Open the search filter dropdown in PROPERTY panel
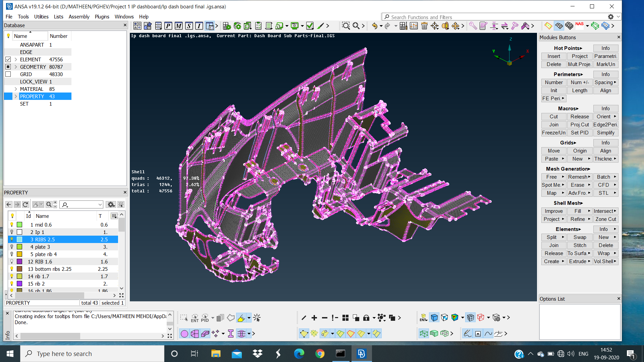The width and height of the screenshot is (644, 362). coord(100,204)
